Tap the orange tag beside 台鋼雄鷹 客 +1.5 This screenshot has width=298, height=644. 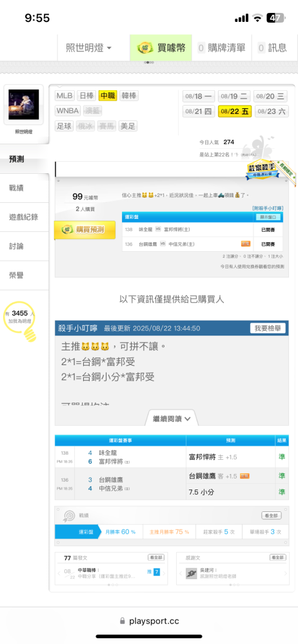click(244, 476)
